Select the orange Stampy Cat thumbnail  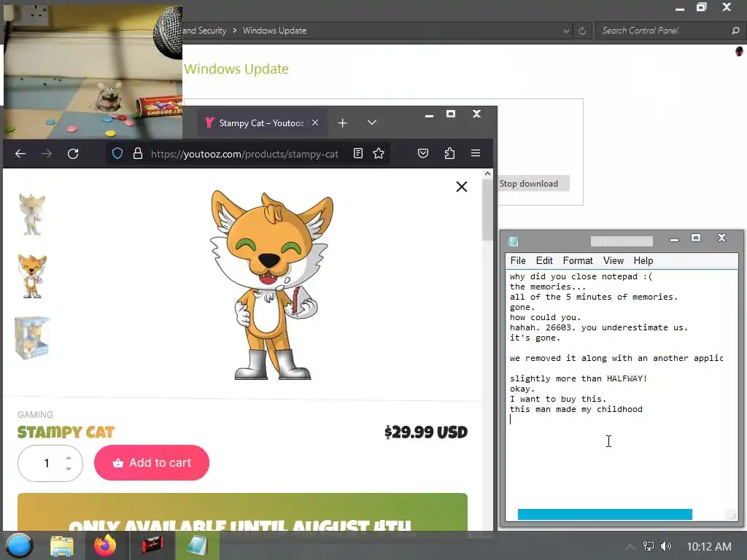coord(32,276)
